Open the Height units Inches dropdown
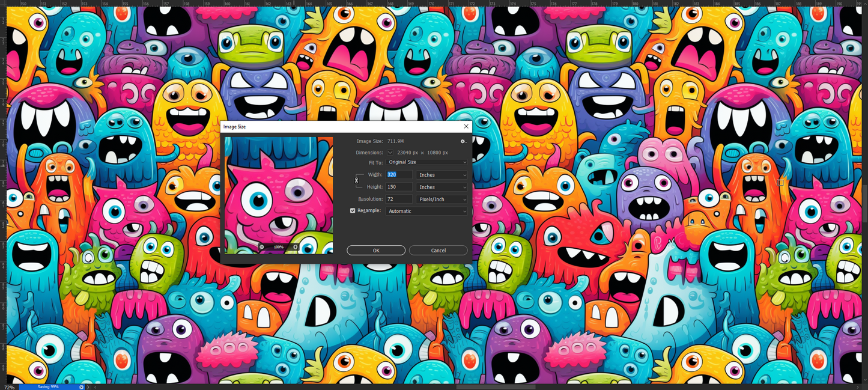 pyautogui.click(x=442, y=187)
